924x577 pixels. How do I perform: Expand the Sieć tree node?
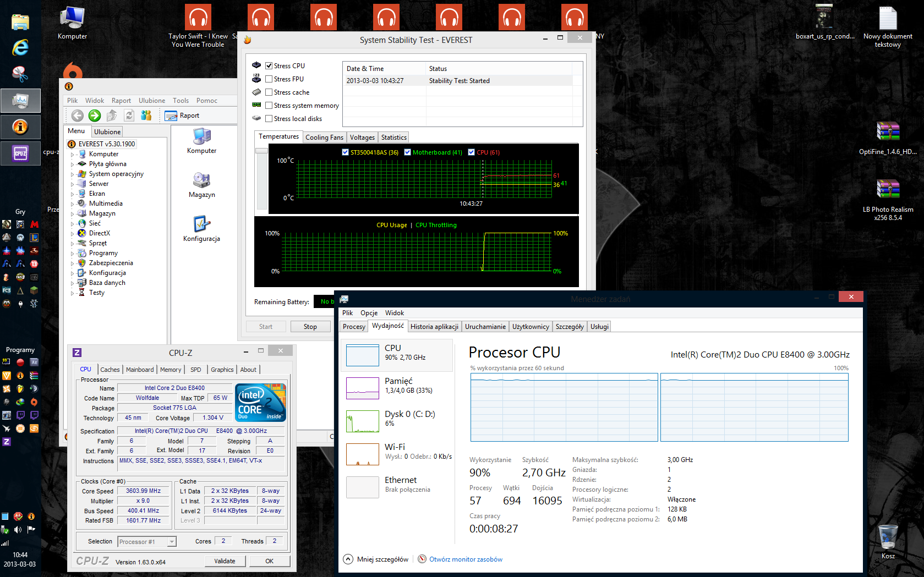coord(72,224)
